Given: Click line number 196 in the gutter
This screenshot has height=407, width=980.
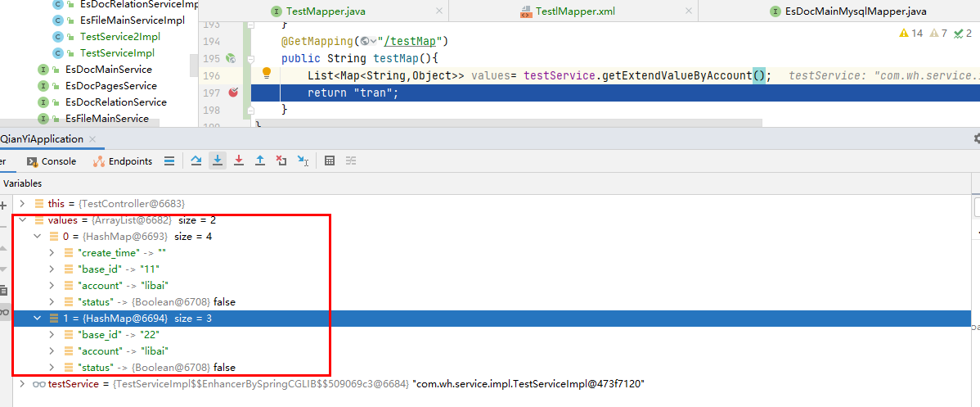Looking at the screenshot, I should 212,76.
